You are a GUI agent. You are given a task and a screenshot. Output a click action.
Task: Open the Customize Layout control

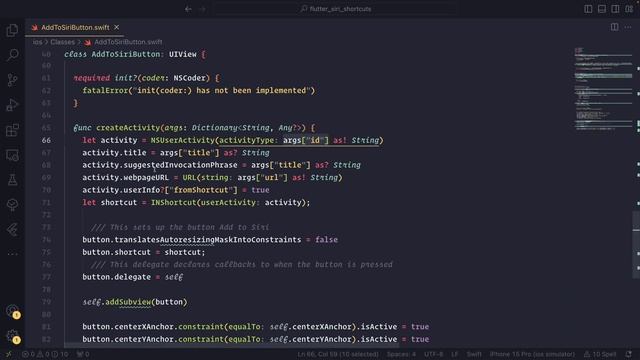tap(629, 9)
